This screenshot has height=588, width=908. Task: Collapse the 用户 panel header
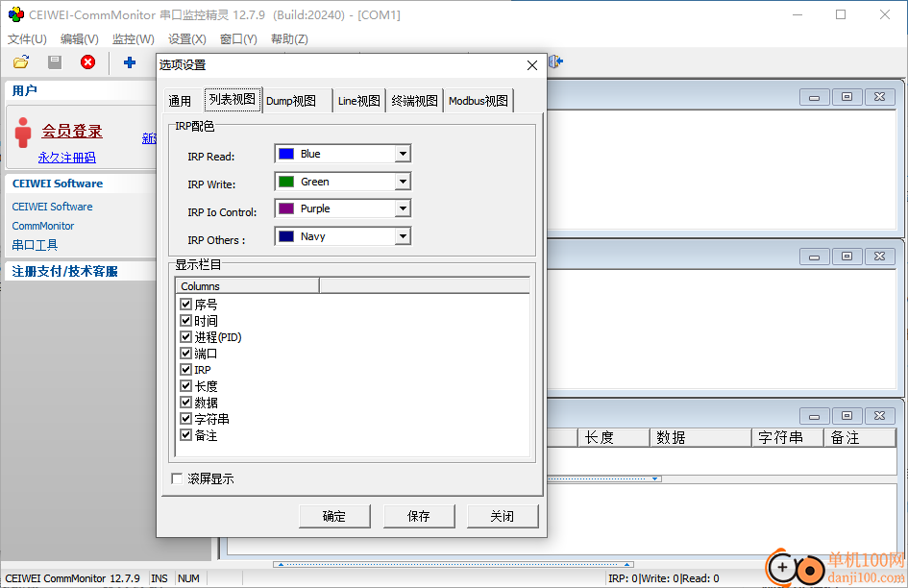[81, 91]
